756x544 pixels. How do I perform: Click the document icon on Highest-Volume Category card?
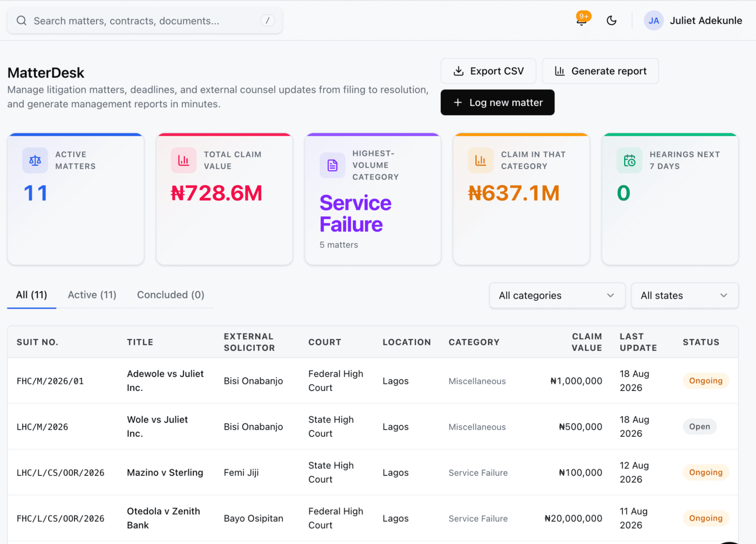point(332,165)
